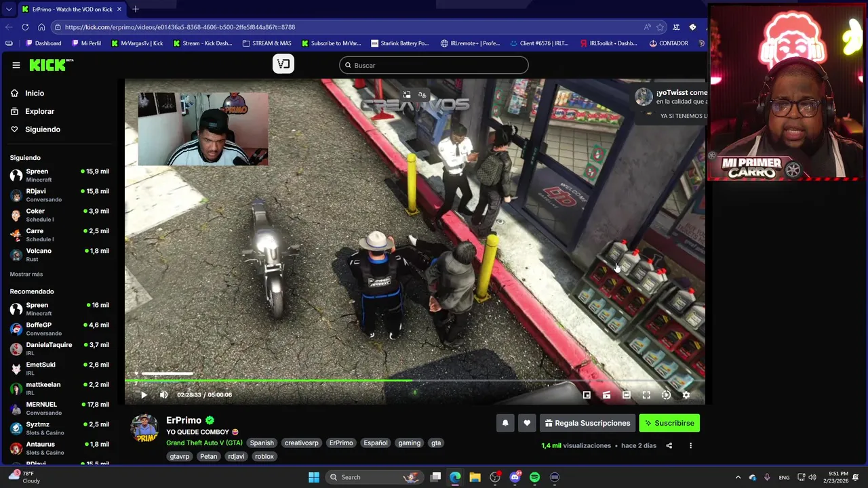Open Discord from taskbar
Image resolution: width=868 pixels, height=488 pixels.
point(515,477)
